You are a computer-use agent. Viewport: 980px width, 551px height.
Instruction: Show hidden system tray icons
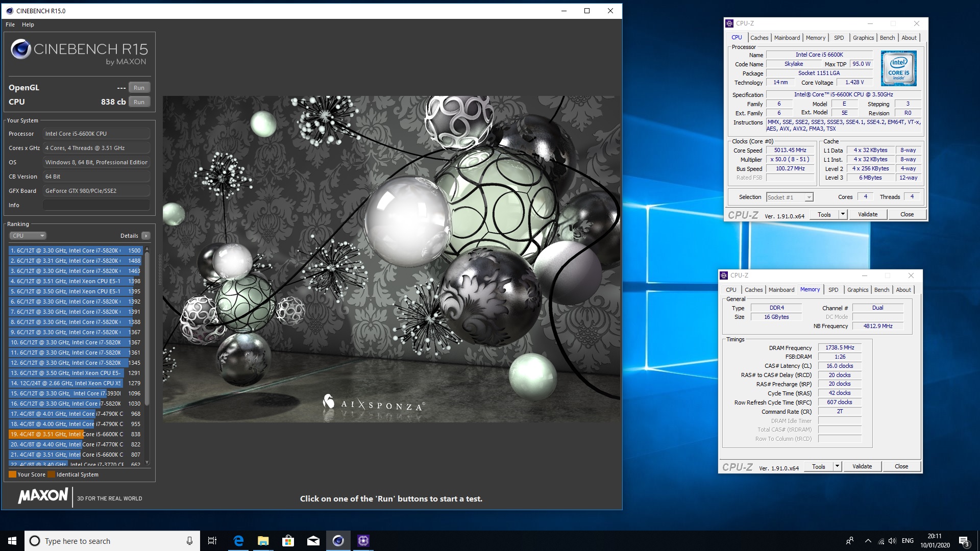[x=868, y=541]
